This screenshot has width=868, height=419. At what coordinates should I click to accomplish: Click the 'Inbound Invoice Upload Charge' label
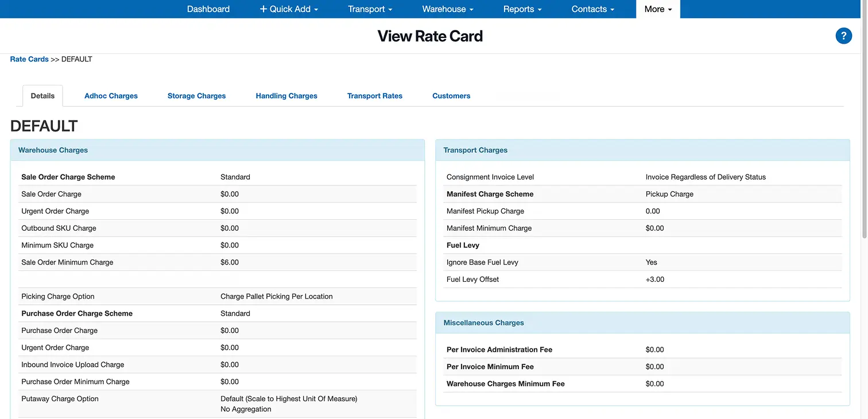[72, 365]
